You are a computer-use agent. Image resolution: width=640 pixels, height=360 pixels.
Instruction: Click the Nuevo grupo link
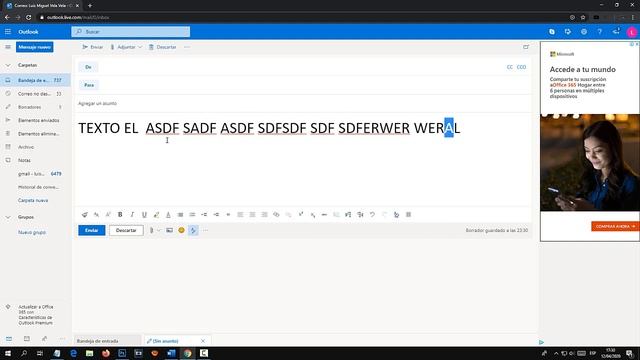[32, 232]
